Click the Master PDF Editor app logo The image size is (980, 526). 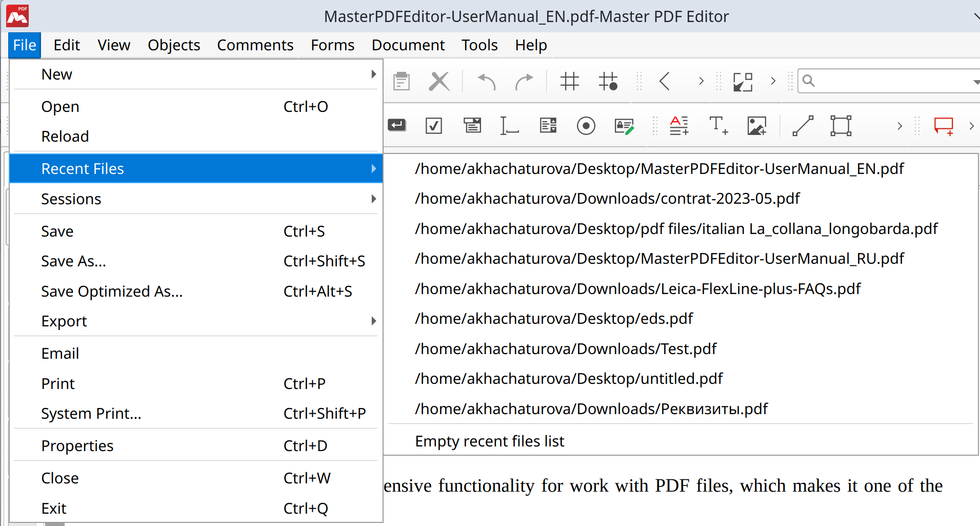(x=17, y=16)
